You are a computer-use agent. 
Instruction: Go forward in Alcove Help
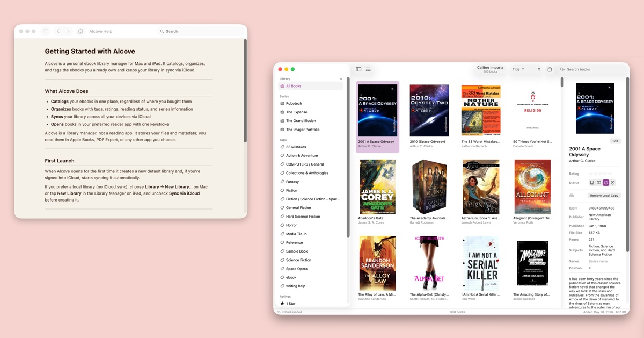point(68,31)
